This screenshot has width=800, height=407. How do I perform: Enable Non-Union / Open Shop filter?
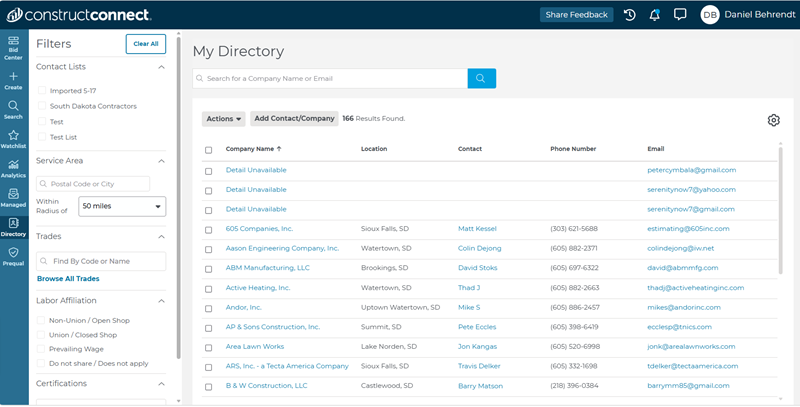tap(41, 320)
